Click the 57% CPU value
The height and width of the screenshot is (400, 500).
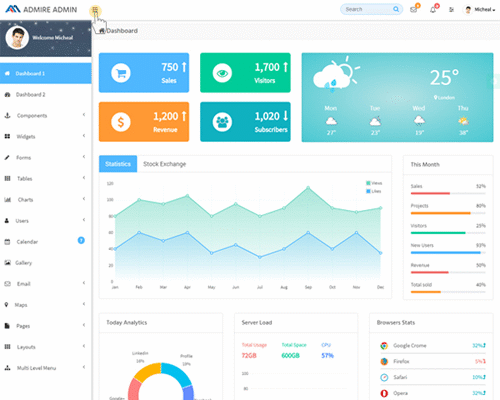327,356
